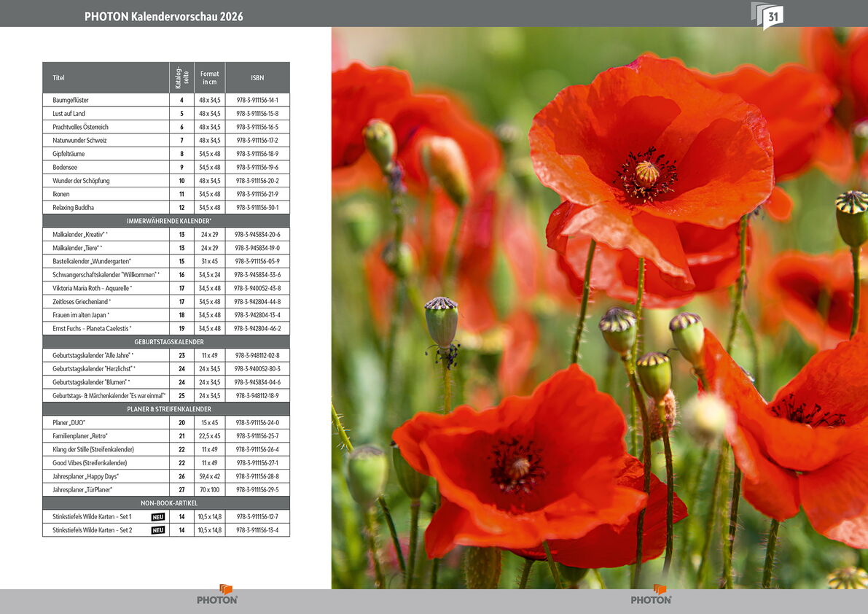Select the Immerwährende Kalender section header
The image size is (868, 614).
[x=166, y=220]
